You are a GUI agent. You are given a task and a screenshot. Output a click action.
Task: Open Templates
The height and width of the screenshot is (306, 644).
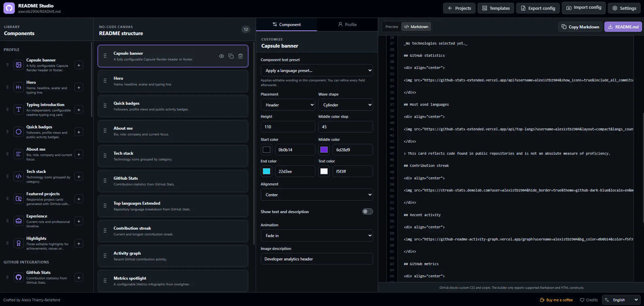(496, 8)
